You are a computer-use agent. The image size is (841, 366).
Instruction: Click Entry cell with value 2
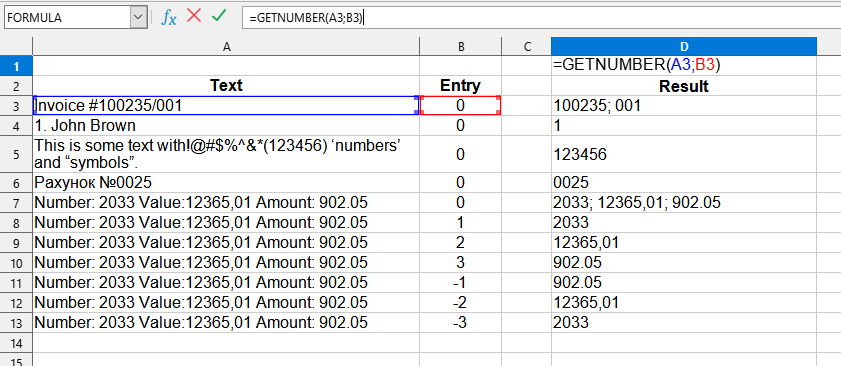tap(460, 243)
